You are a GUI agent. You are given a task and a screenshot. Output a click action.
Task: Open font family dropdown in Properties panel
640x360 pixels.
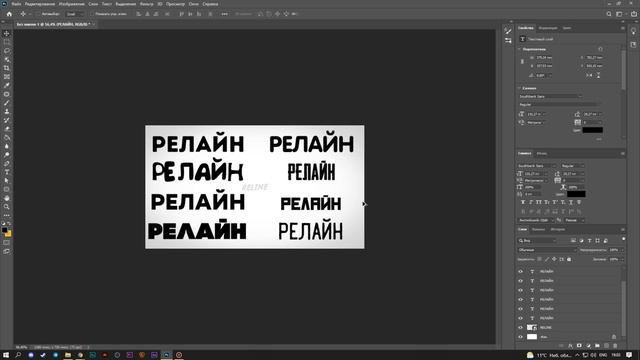tap(550, 96)
